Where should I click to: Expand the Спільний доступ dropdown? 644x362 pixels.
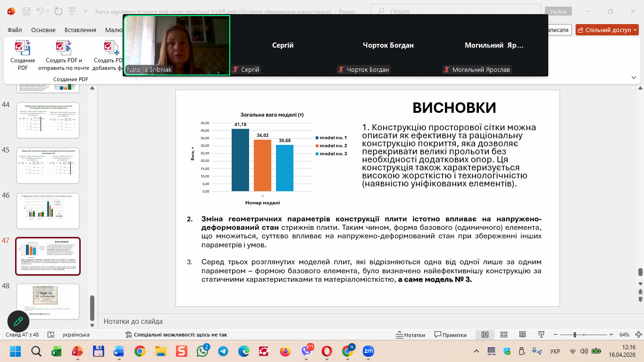coord(635,30)
